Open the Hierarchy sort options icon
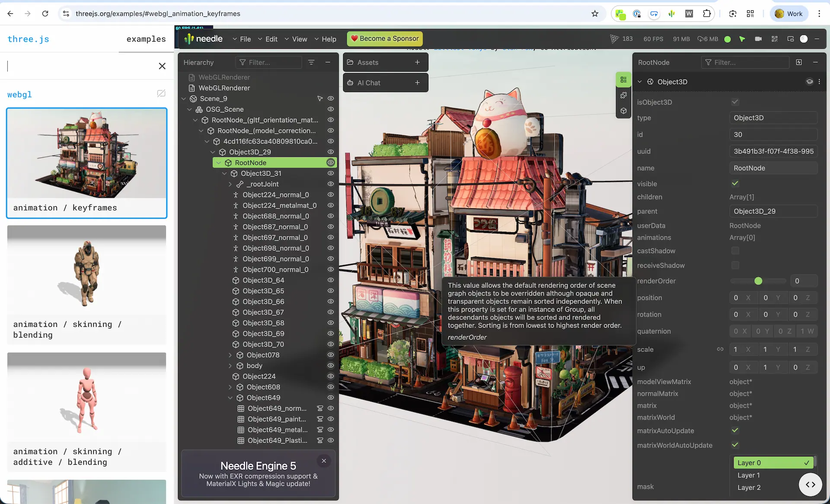 click(311, 62)
